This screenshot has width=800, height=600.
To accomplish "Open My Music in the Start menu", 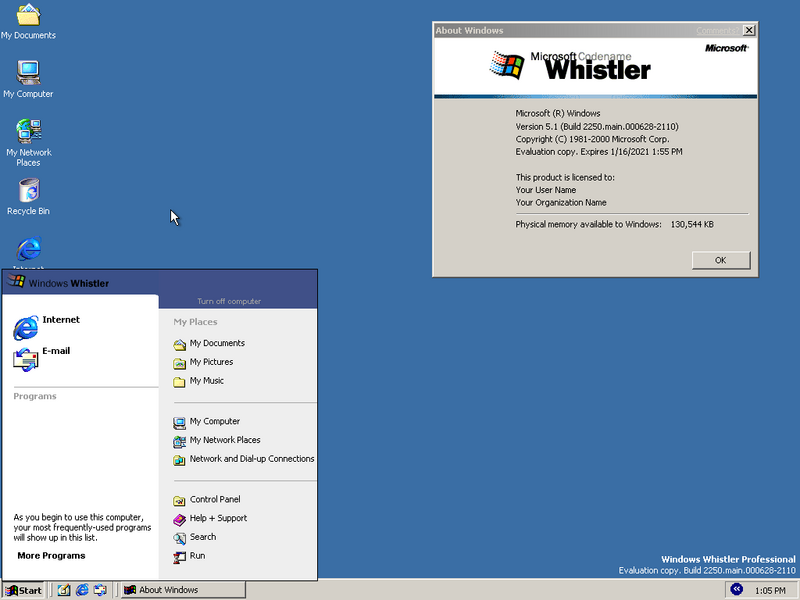I will pos(205,380).
